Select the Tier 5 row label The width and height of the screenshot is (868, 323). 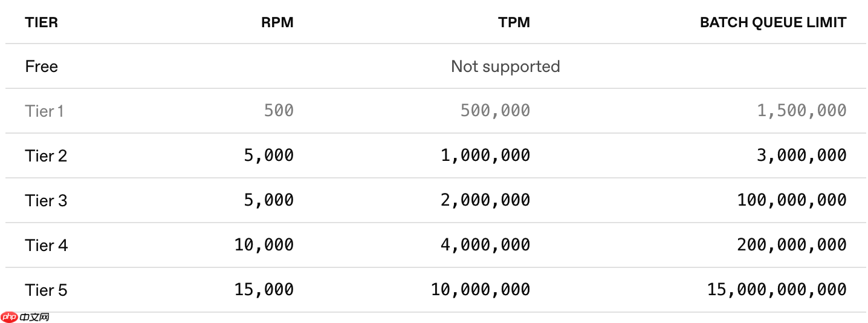click(x=46, y=290)
